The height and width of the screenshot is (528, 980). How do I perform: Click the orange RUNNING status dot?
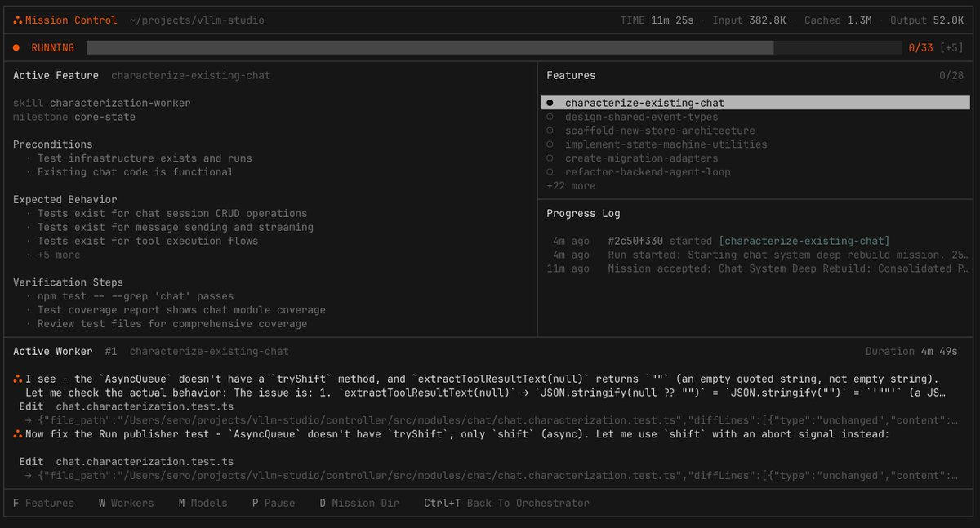[16, 48]
